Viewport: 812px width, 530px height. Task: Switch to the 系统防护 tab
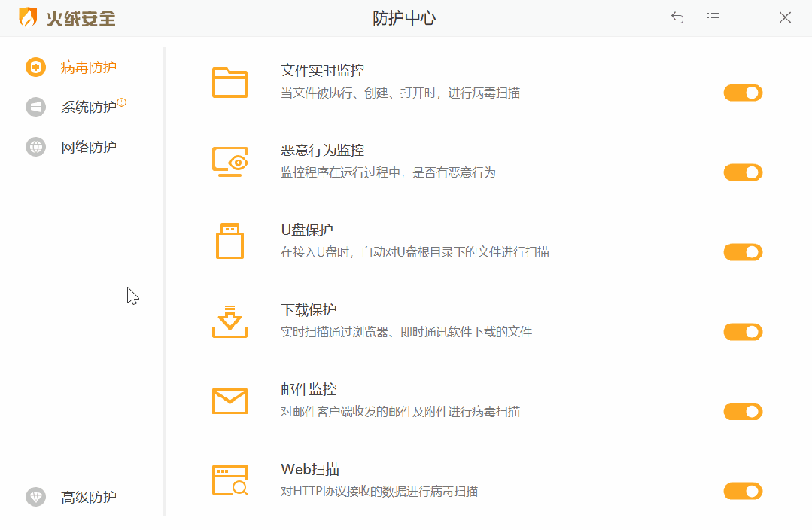tap(89, 107)
